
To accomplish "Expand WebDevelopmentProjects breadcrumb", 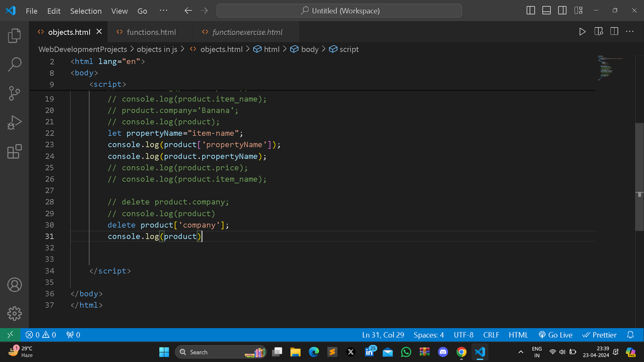I will tap(83, 49).
